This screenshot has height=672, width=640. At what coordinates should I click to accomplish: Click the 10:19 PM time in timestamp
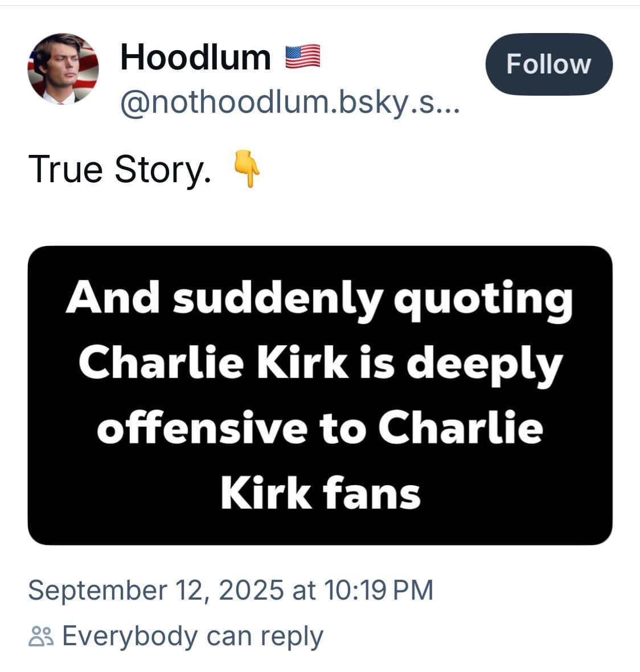point(379,590)
